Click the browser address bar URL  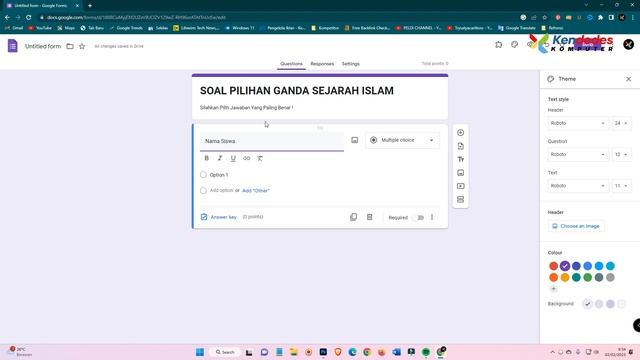coord(136,18)
